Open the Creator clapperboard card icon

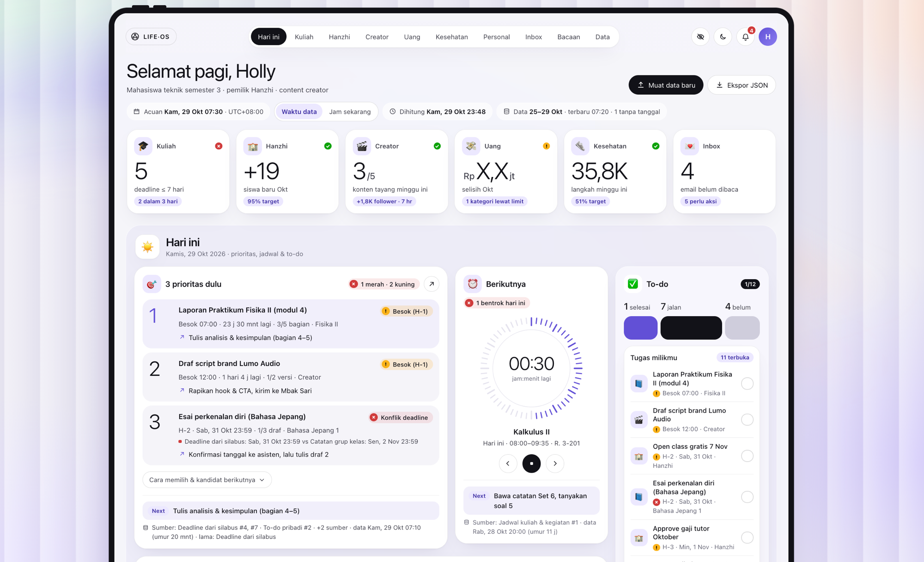click(362, 146)
